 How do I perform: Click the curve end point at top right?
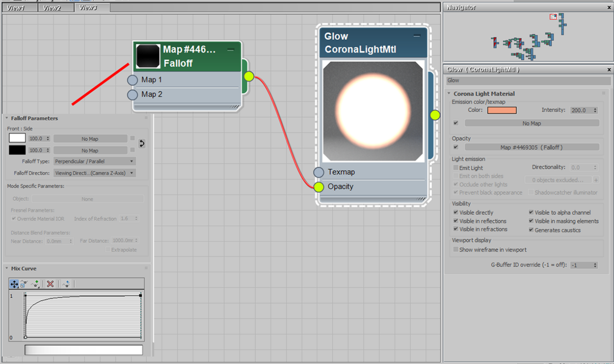[140, 296]
